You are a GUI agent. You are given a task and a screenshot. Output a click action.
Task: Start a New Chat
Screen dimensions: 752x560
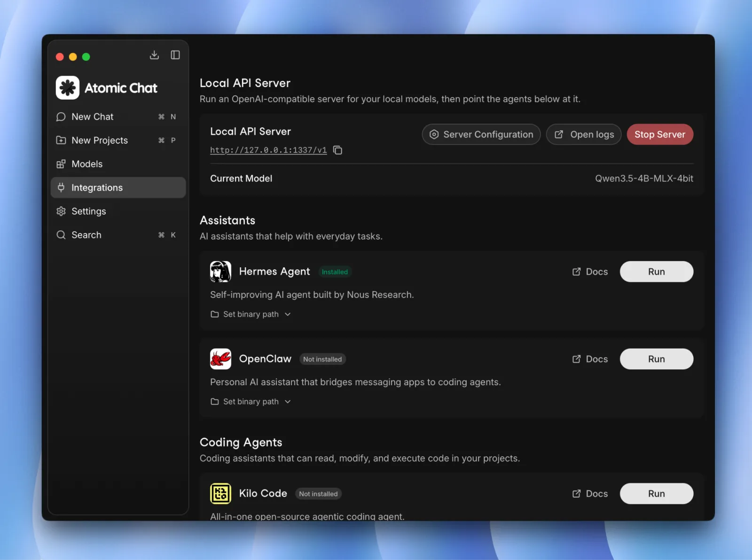[x=118, y=117]
